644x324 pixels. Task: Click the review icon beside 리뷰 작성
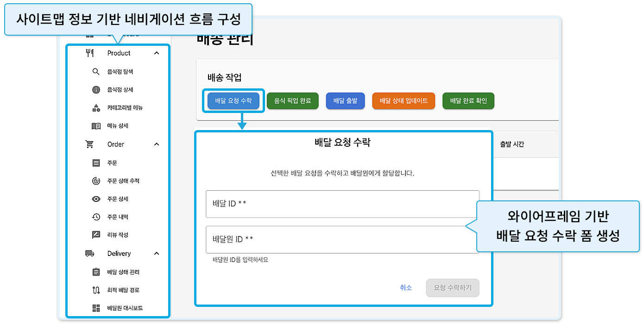click(96, 235)
